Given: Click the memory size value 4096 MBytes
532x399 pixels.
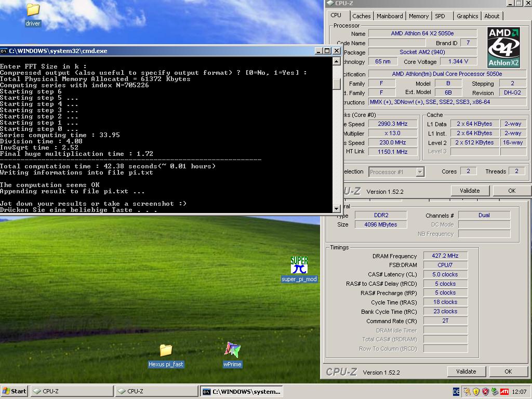Looking at the screenshot, I should (381, 224).
